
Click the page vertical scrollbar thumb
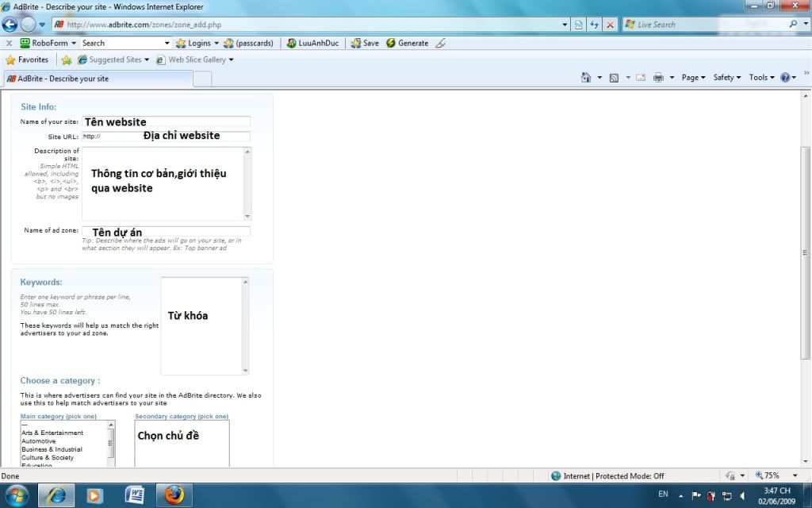tap(806, 252)
